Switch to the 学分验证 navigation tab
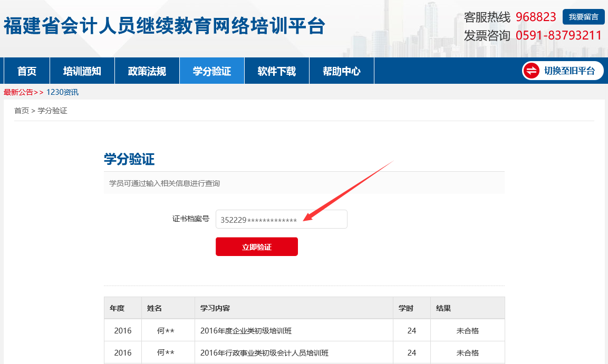 pos(211,71)
